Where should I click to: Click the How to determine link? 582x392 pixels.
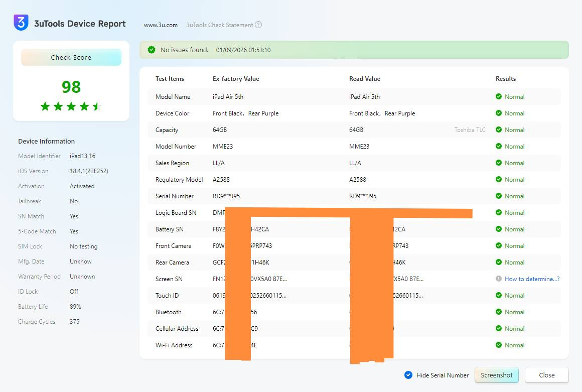coord(532,279)
